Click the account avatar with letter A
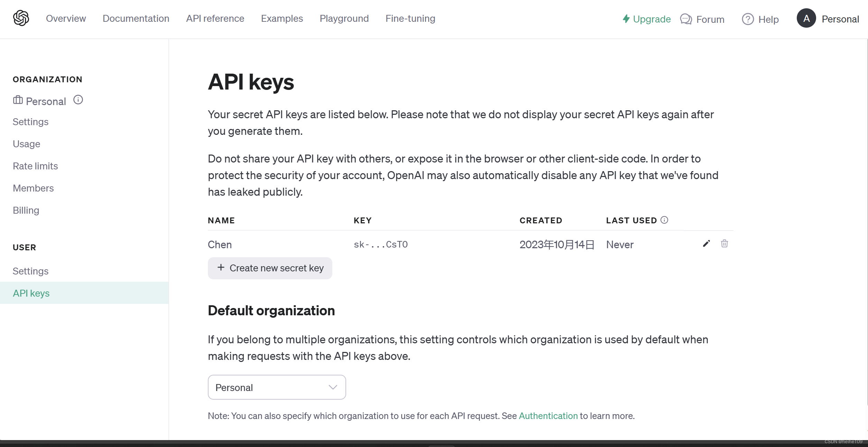Viewport: 868px width, 447px height. (806, 19)
